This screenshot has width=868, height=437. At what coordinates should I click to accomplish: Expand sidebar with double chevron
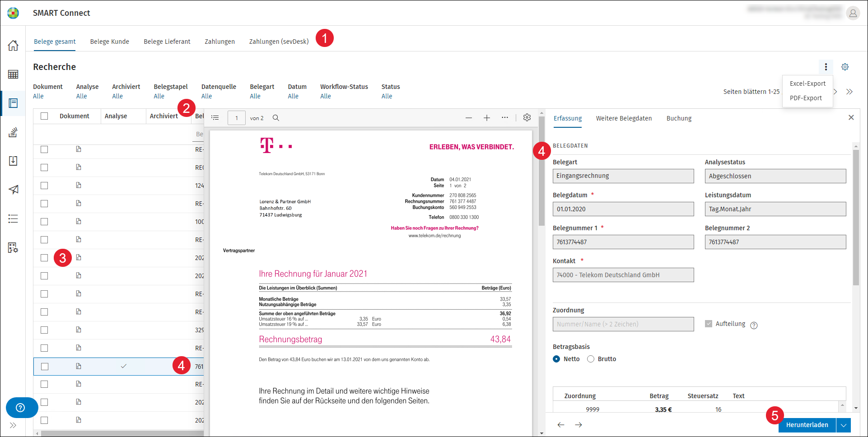13,425
